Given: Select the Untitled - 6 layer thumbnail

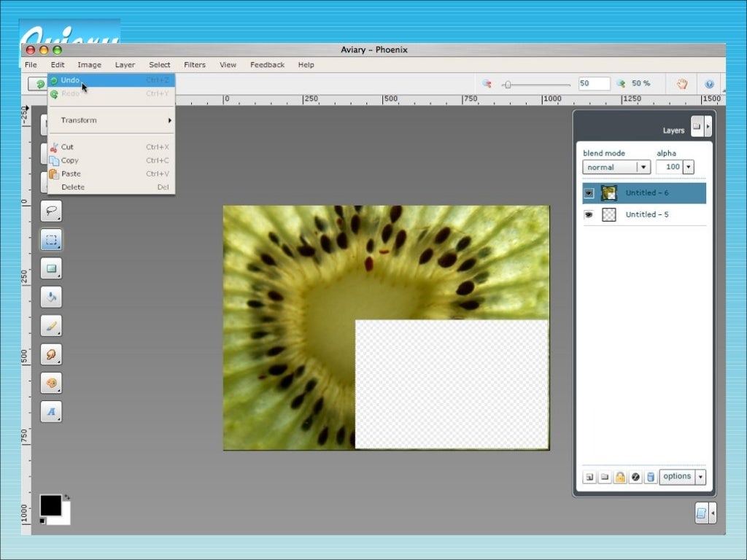Looking at the screenshot, I should (x=609, y=192).
